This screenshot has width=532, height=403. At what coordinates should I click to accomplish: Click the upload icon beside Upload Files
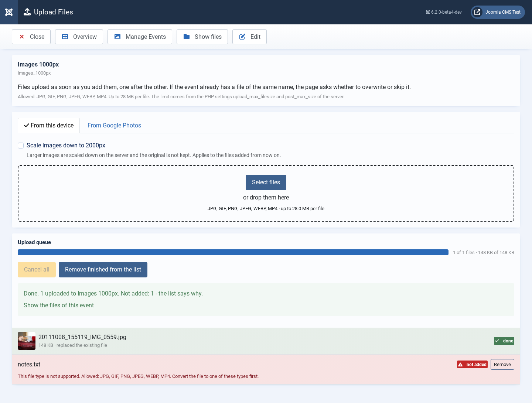[27, 12]
